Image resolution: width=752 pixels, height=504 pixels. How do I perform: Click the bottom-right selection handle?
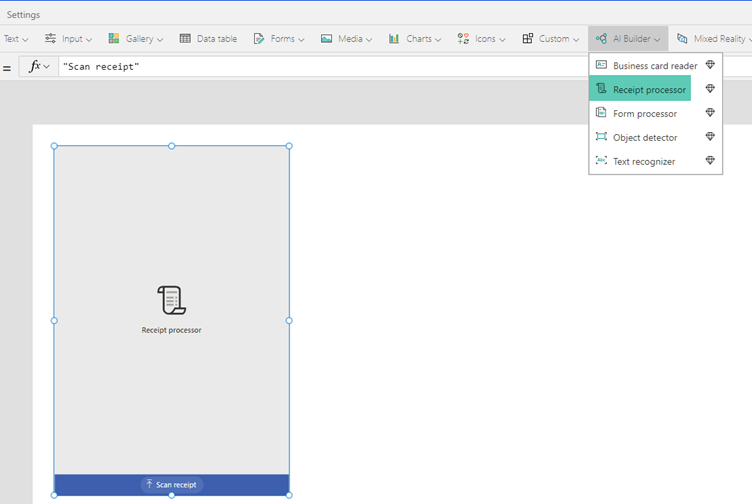pyautogui.click(x=289, y=495)
